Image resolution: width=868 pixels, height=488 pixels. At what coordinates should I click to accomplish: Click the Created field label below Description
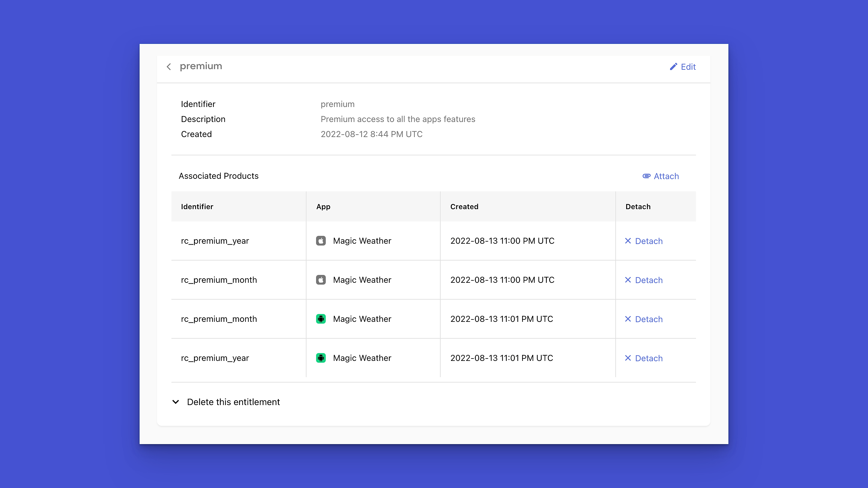point(196,134)
